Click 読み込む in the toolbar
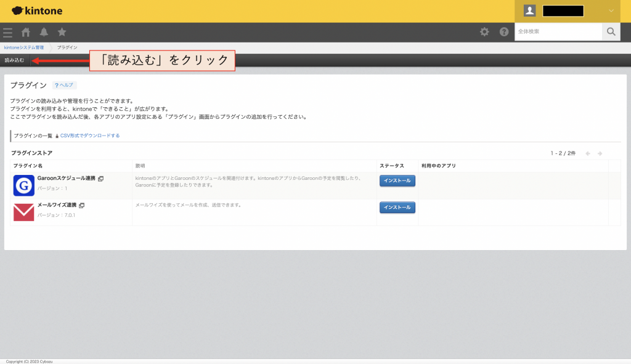This screenshot has height=364, width=631. pyautogui.click(x=15, y=60)
